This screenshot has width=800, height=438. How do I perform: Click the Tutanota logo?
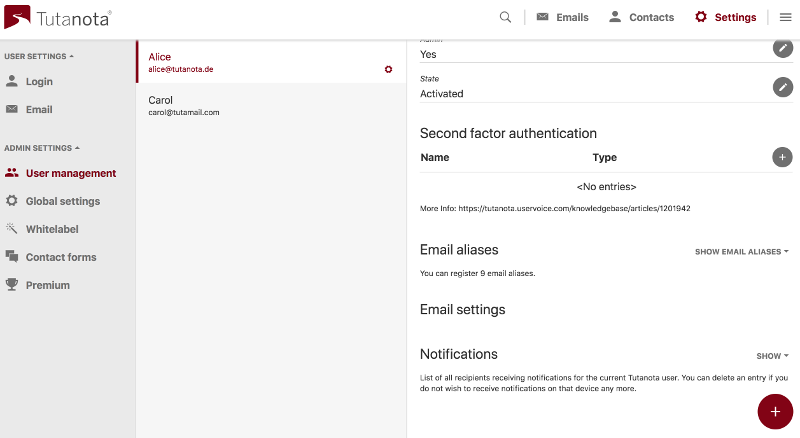pyautogui.click(x=58, y=18)
